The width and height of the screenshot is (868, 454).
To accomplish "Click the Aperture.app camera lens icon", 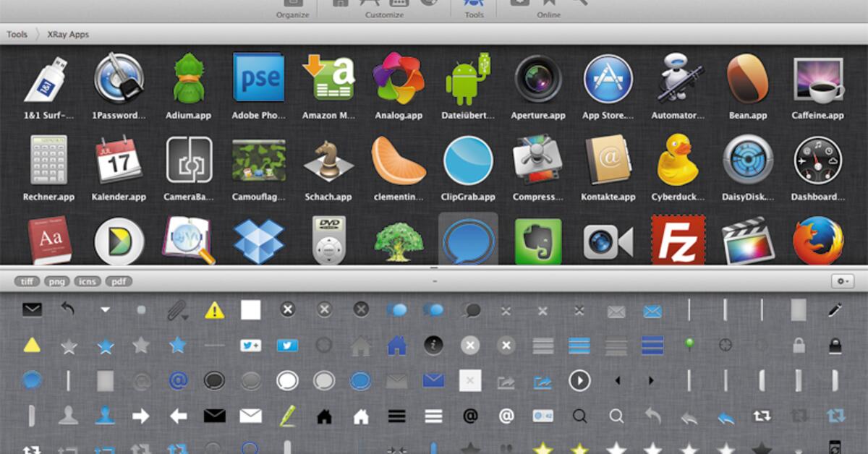I will click(538, 78).
